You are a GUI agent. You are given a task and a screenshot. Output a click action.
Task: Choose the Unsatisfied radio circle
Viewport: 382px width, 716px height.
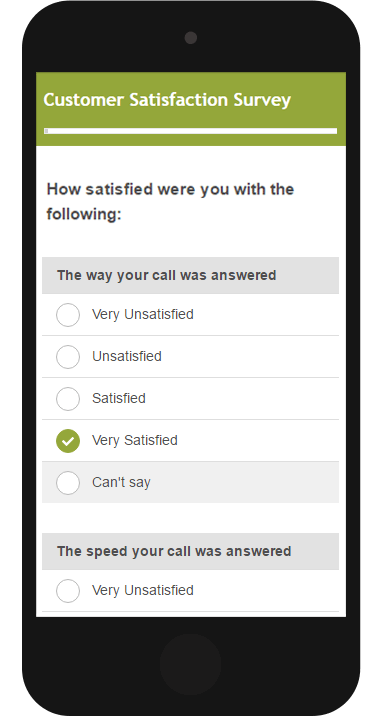(68, 357)
